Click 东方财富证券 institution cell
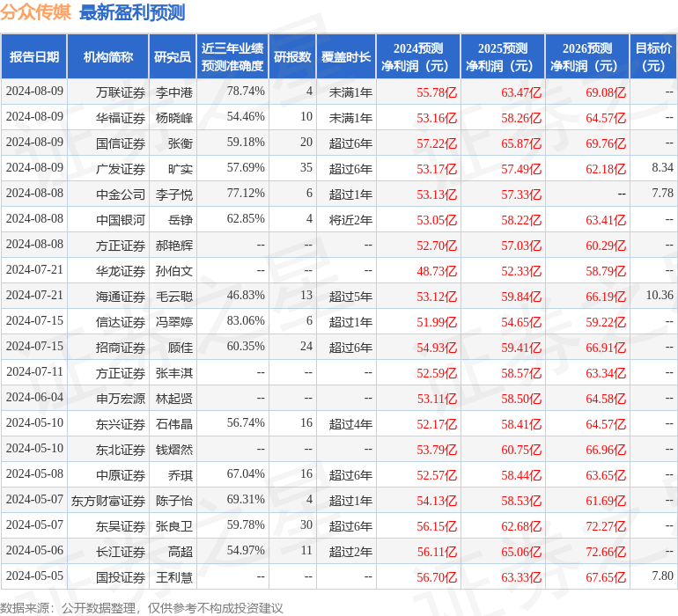 [x=108, y=500]
